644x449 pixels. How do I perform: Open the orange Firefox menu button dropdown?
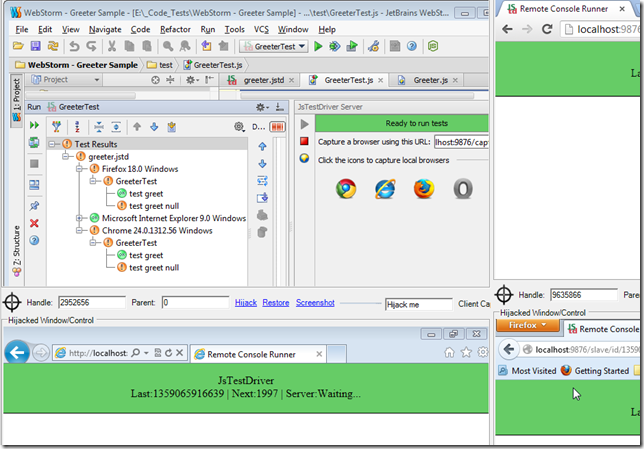tap(528, 325)
